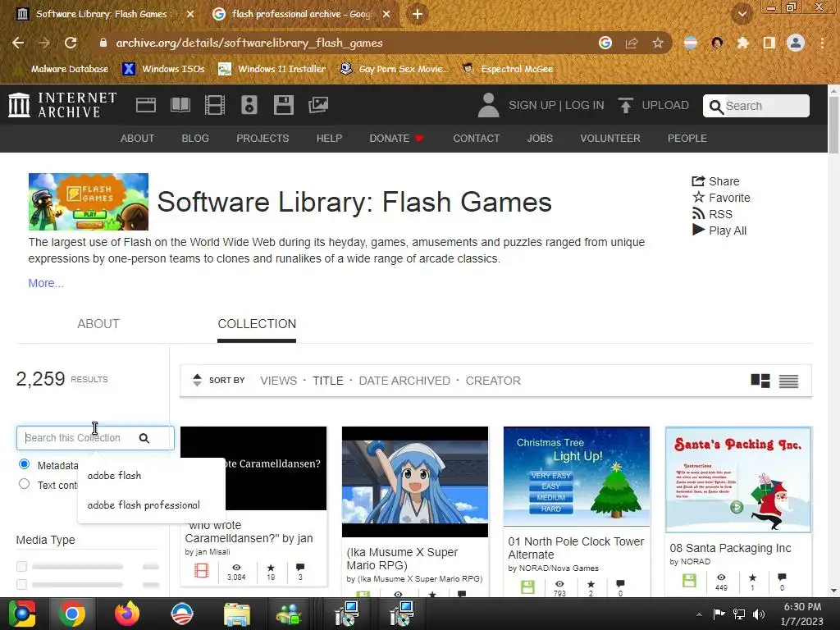Expand the tab search dropdown chevron in Chrome
840x630 pixels.
[742, 14]
